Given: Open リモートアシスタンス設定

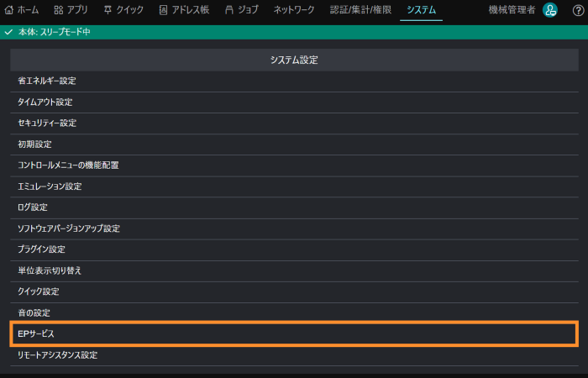Looking at the screenshot, I should [58, 354].
